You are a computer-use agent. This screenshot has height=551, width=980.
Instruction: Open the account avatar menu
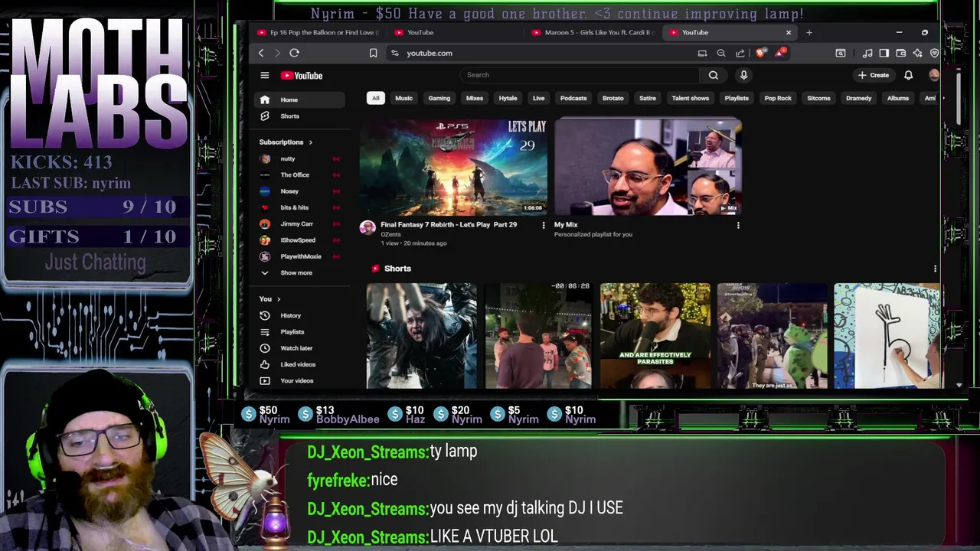(933, 75)
